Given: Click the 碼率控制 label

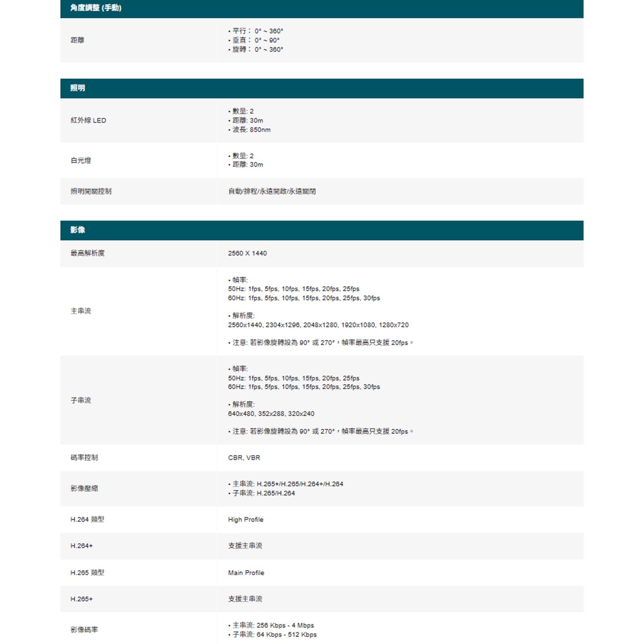Looking at the screenshot, I should (x=84, y=458).
